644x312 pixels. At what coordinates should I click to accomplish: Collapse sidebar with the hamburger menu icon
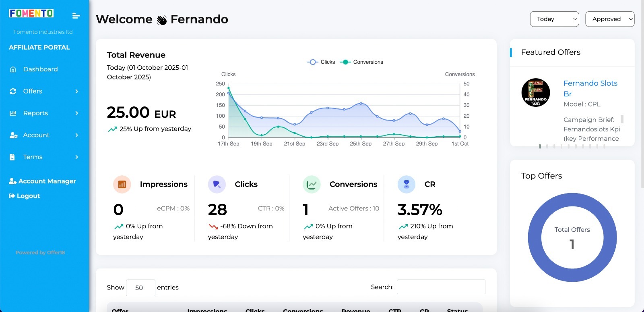click(76, 16)
